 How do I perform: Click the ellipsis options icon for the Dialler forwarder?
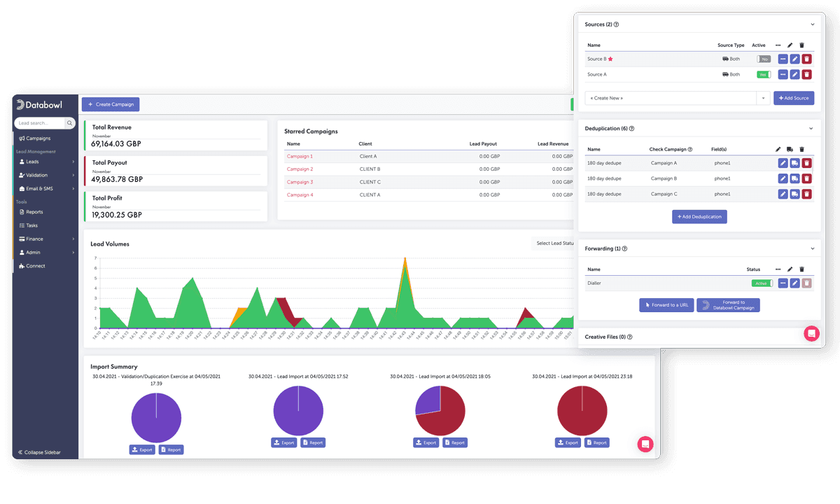[x=783, y=283]
